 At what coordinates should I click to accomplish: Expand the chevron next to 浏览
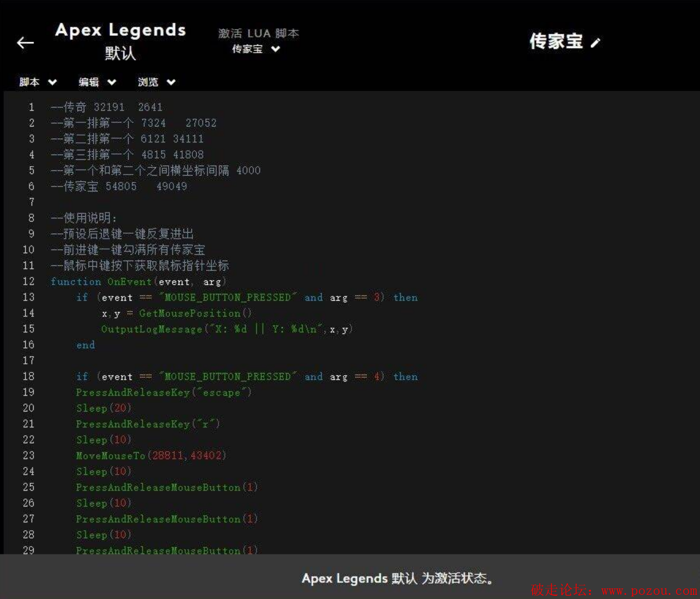(x=171, y=82)
